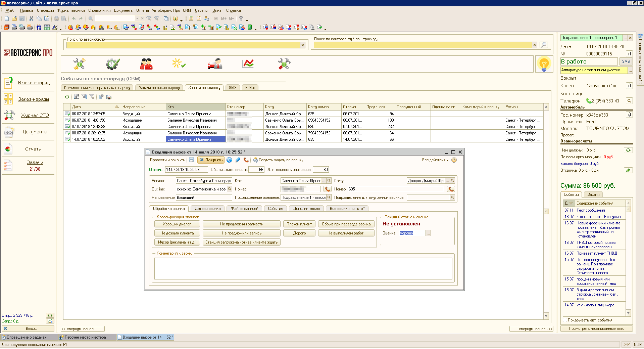Click the save diskette icon in call dialog
The height and width of the screenshot is (349, 644).
[191, 160]
